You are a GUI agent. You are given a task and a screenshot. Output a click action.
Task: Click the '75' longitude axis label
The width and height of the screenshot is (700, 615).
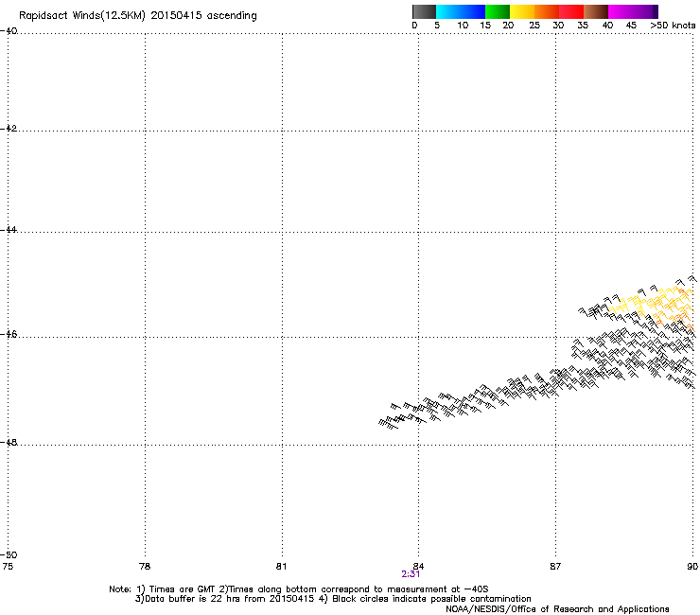(8, 567)
